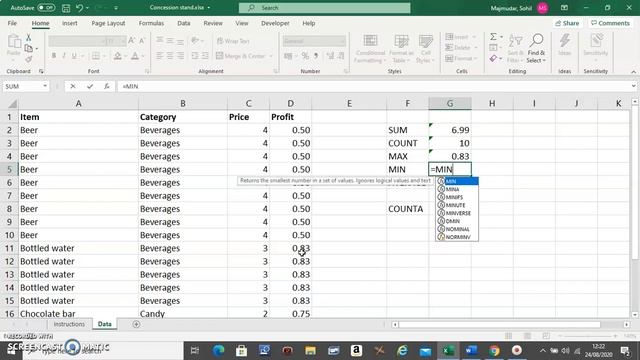Open Find & Select magnifier menu
Viewport: 640px width, 360px height.
click(536, 48)
